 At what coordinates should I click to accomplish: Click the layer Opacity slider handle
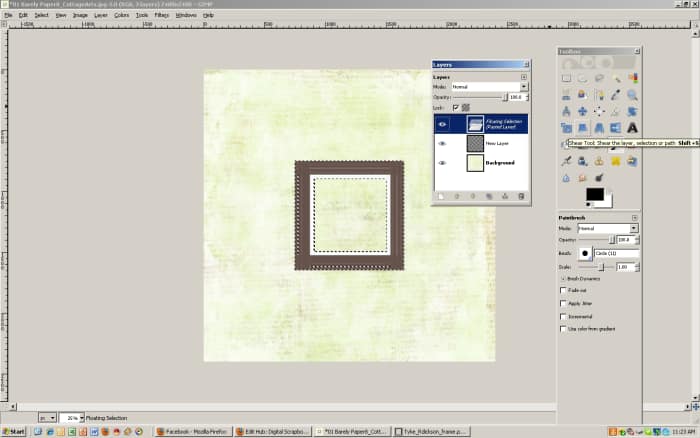point(505,97)
